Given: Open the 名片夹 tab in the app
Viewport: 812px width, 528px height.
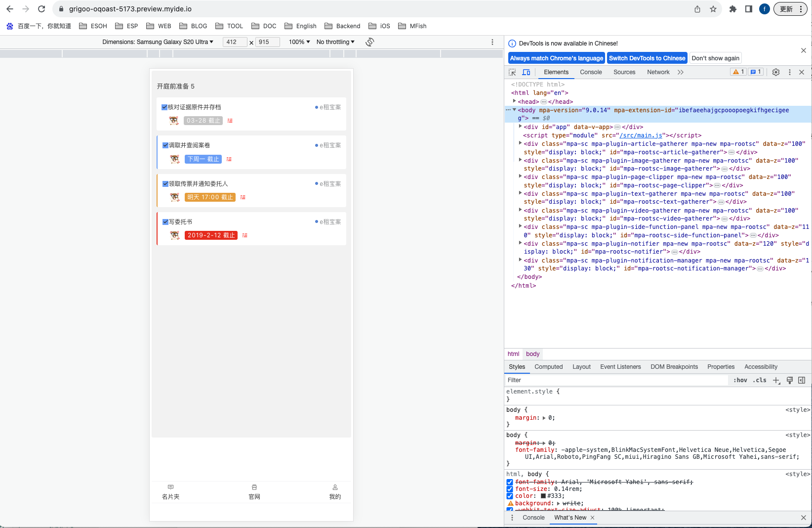Looking at the screenshot, I should pyautogui.click(x=171, y=492).
